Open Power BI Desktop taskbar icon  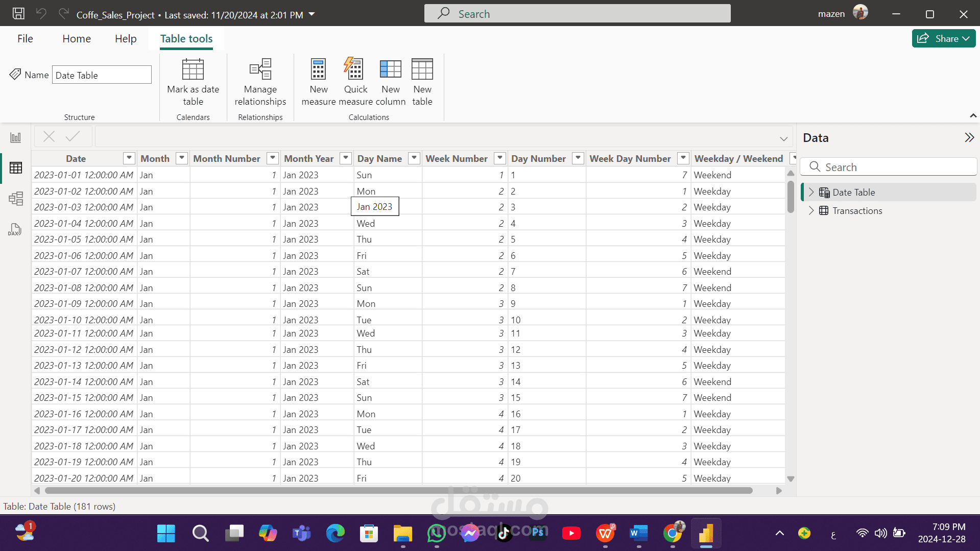click(706, 534)
